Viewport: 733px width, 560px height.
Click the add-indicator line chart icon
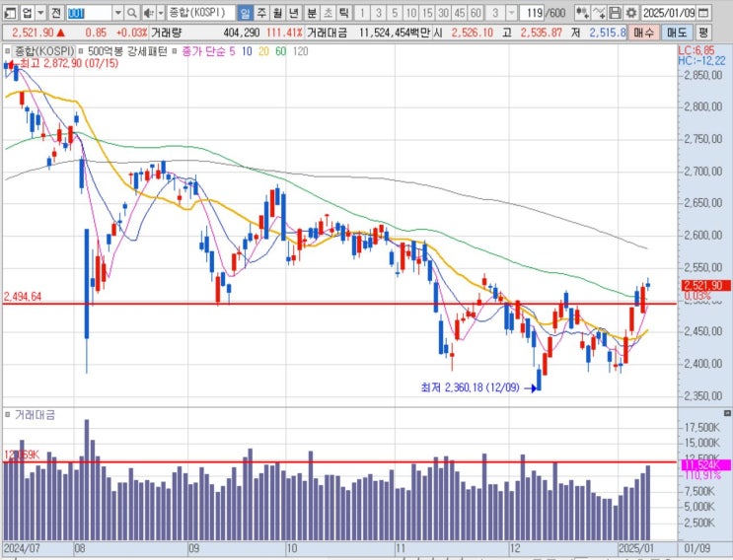click(x=599, y=13)
